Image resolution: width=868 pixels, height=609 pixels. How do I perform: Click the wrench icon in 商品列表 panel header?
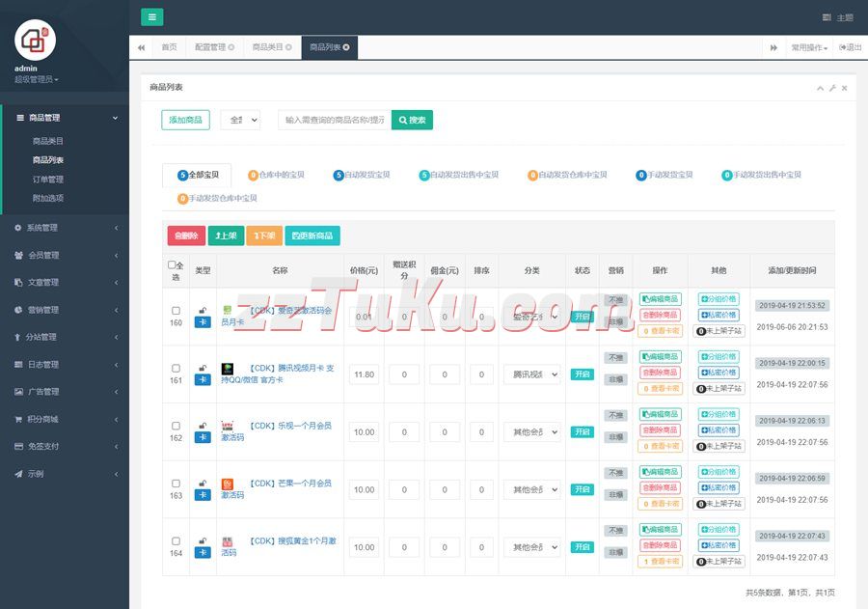click(832, 88)
